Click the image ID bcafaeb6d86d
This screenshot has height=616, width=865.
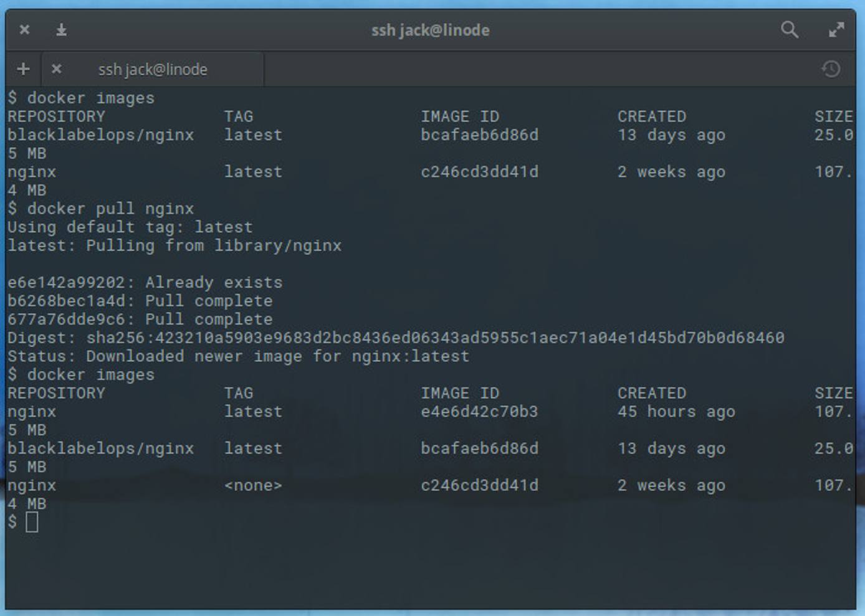click(479, 135)
